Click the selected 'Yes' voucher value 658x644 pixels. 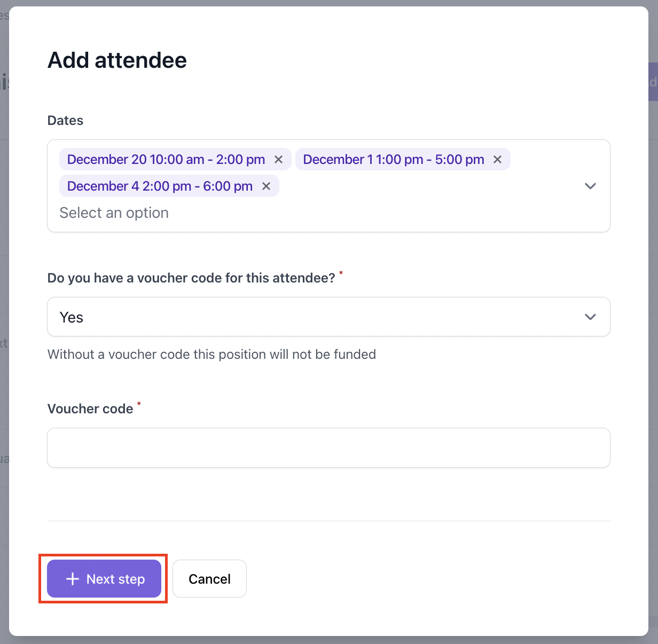[x=72, y=317]
